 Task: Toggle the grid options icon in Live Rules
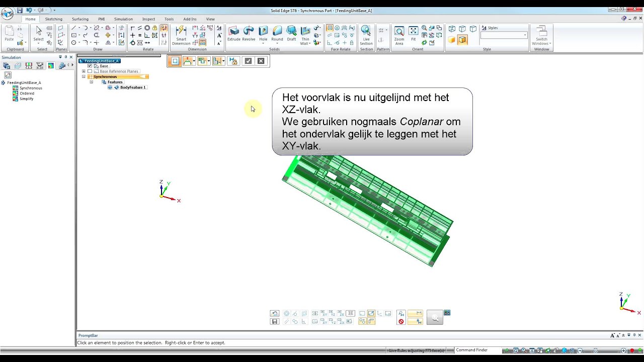click(x=447, y=313)
